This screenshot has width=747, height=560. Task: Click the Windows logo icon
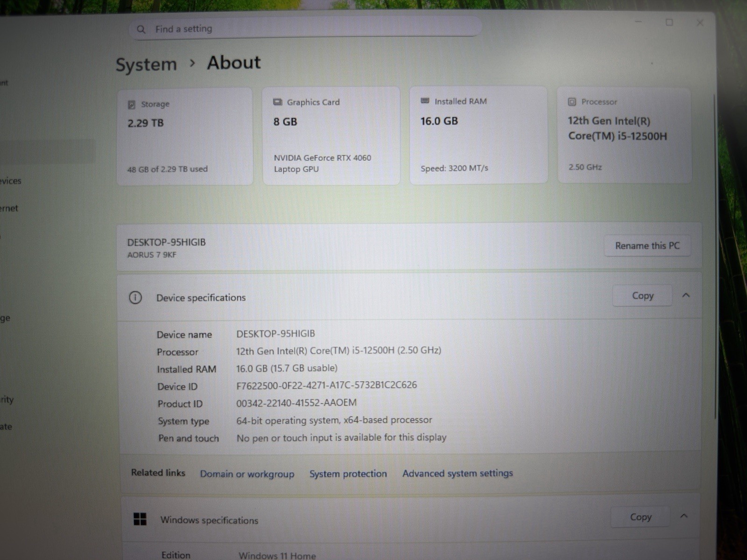pyautogui.click(x=140, y=519)
